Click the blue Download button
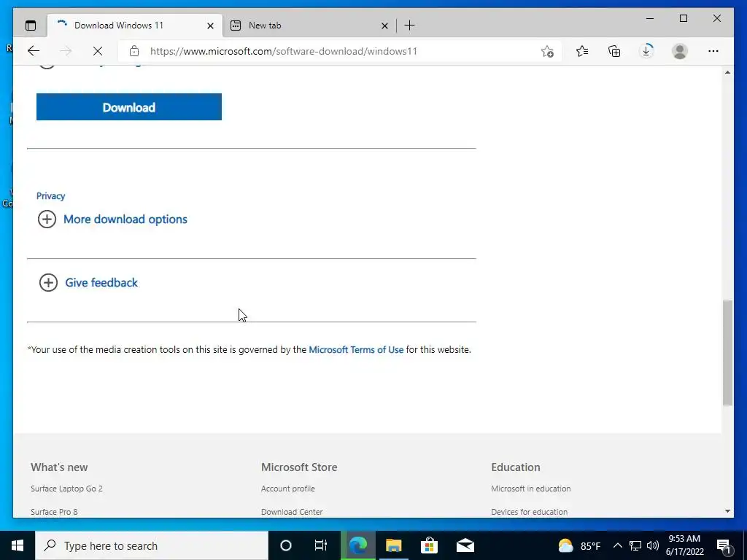Viewport: 747px width, 560px height. click(128, 107)
